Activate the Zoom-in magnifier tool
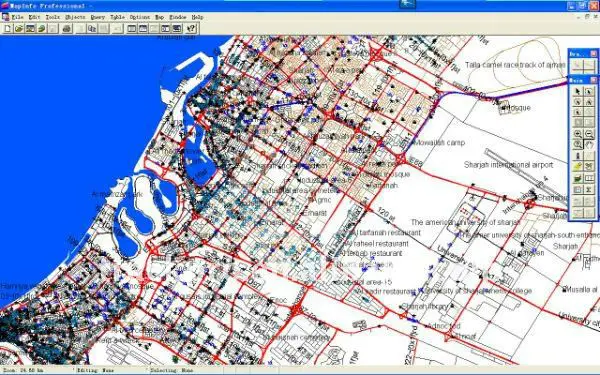The height and width of the screenshot is (375, 600). click(578, 134)
